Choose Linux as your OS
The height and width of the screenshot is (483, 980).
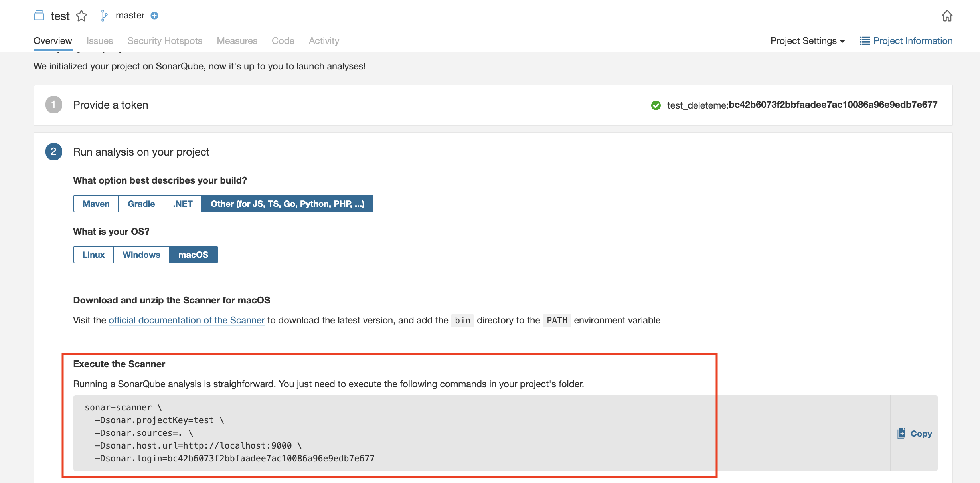(94, 255)
